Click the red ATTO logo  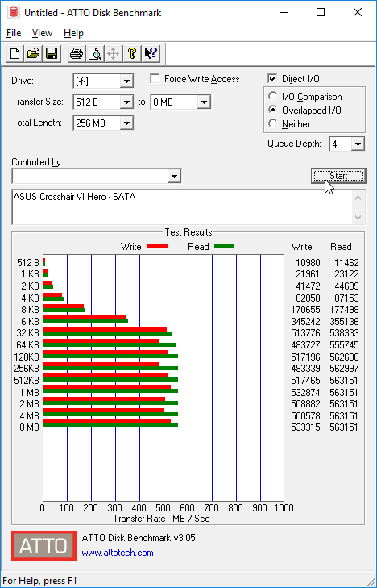tap(43, 545)
